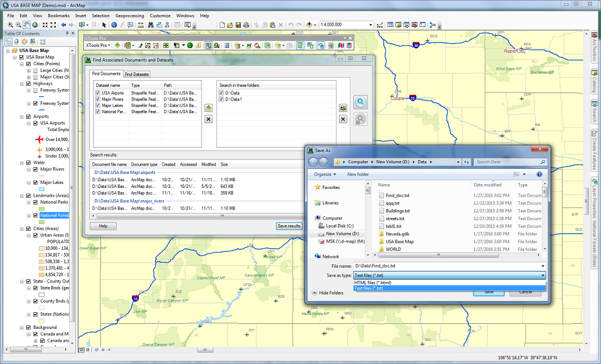
Task: Toggle National Parks layer visibility
Action: coord(35,202)
